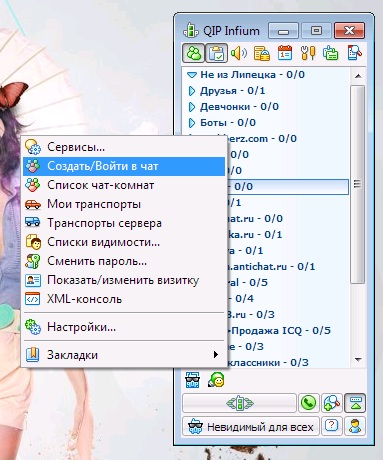This screenshot has width=383, height=460.
Task: Expand the Друзья group
Action: (x=191, y=91)
